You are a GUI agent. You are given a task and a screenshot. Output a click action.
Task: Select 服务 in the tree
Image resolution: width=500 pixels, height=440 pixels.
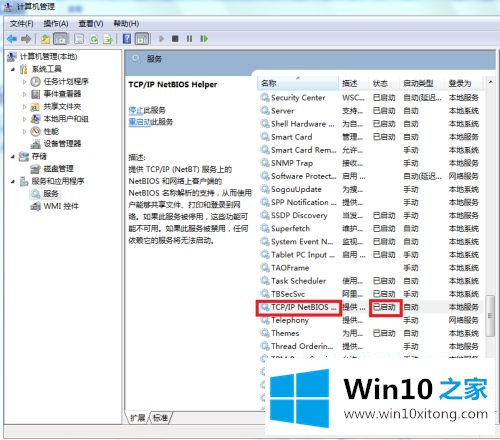[51, 194]
